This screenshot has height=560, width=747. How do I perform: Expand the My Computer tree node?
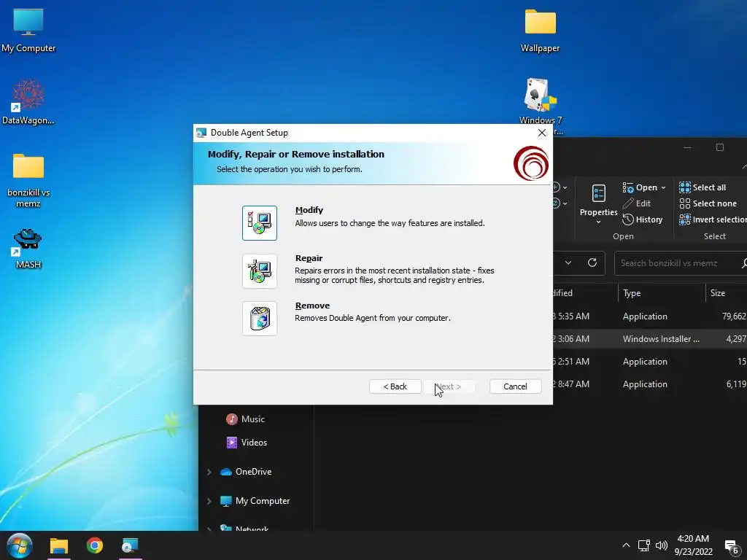point(209,501)
